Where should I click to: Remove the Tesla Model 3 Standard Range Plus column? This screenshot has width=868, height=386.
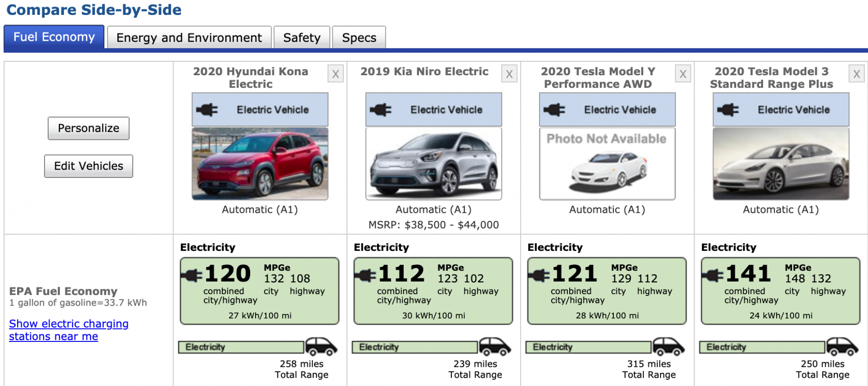click(x=856, y=74)
